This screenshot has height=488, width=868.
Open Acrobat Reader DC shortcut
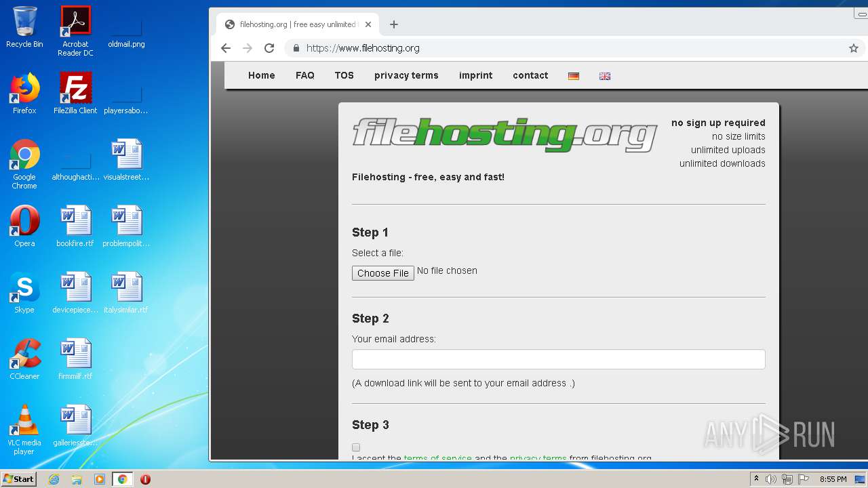75,31
